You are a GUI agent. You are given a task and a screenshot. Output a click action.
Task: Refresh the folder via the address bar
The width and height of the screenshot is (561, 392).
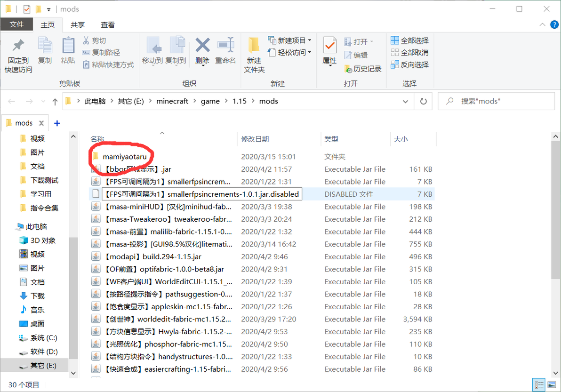423,101
